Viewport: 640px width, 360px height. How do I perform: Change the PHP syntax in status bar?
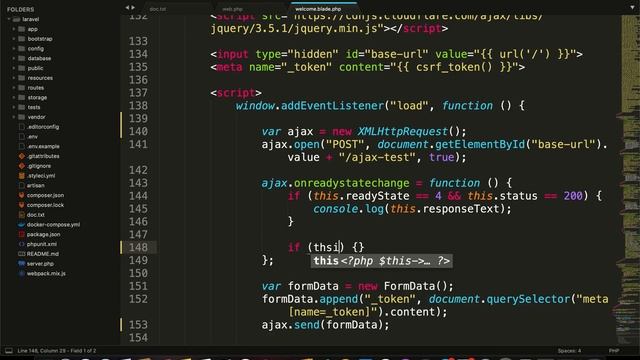[x=614, y=351]
